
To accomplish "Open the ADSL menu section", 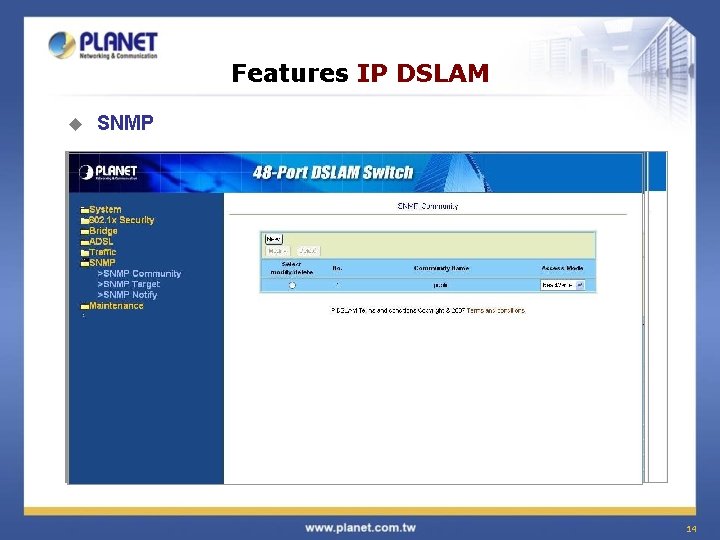I will pyautogui.click(x=101, y=242).
